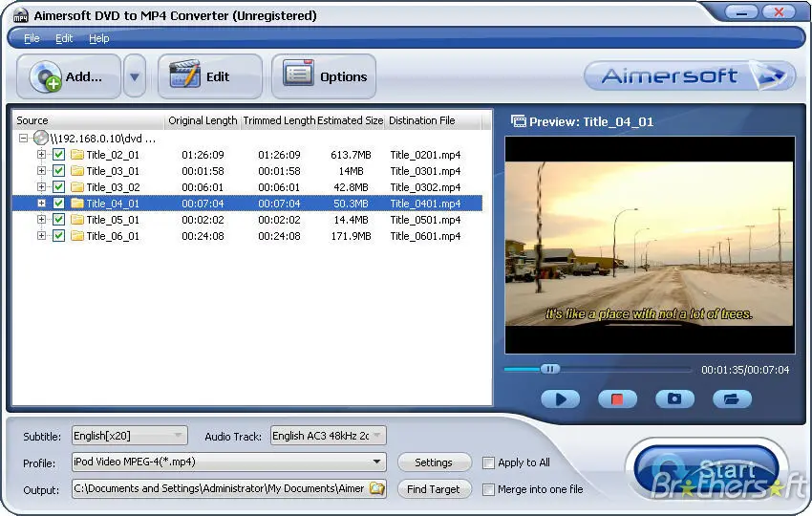
Task: Expand the Title_06_01 tree node
Action: pyautogui.click(x=41, y=235)
